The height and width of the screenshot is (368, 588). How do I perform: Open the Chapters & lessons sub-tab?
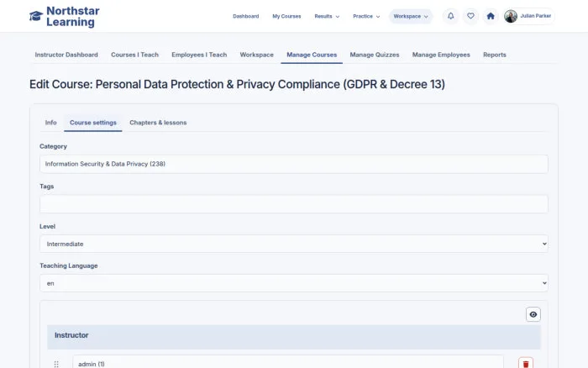(158, 123)
